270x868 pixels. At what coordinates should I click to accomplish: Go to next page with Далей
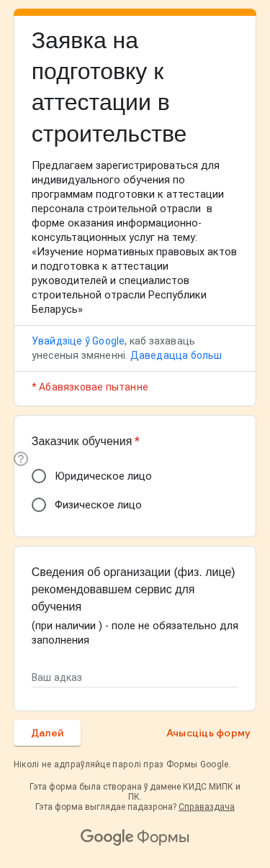[48, 733]
